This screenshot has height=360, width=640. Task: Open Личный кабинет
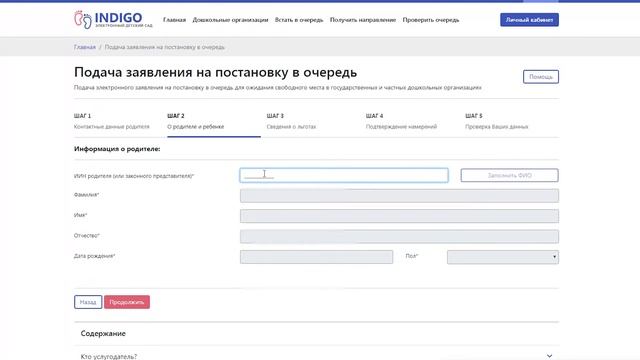[529, 20]
